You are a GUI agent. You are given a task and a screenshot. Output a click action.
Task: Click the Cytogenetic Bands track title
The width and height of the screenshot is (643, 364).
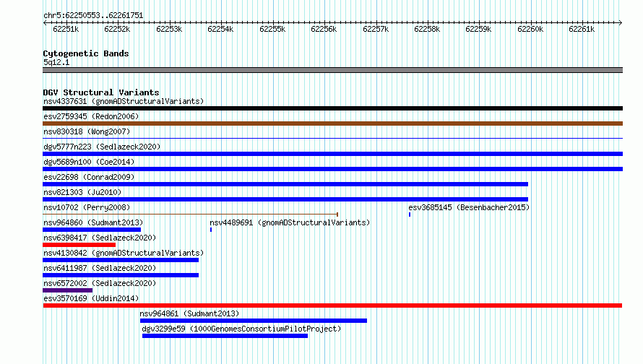(x=86, y=53)
